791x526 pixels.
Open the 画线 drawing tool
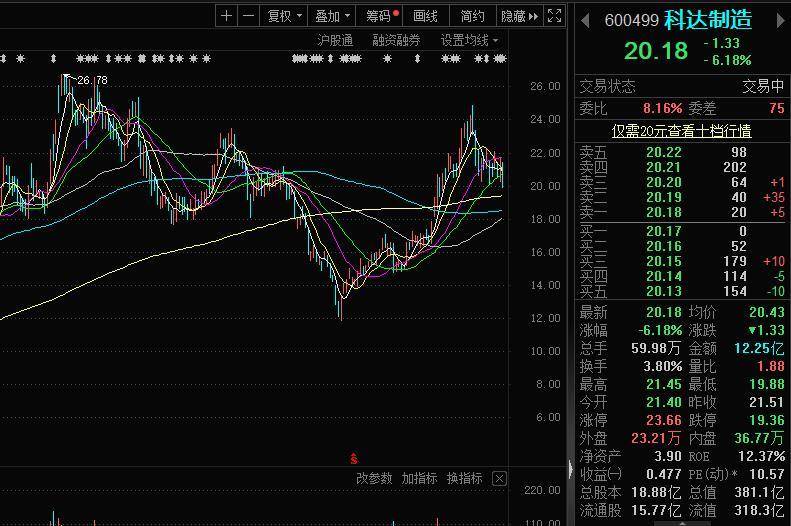[x=426, y=16]
